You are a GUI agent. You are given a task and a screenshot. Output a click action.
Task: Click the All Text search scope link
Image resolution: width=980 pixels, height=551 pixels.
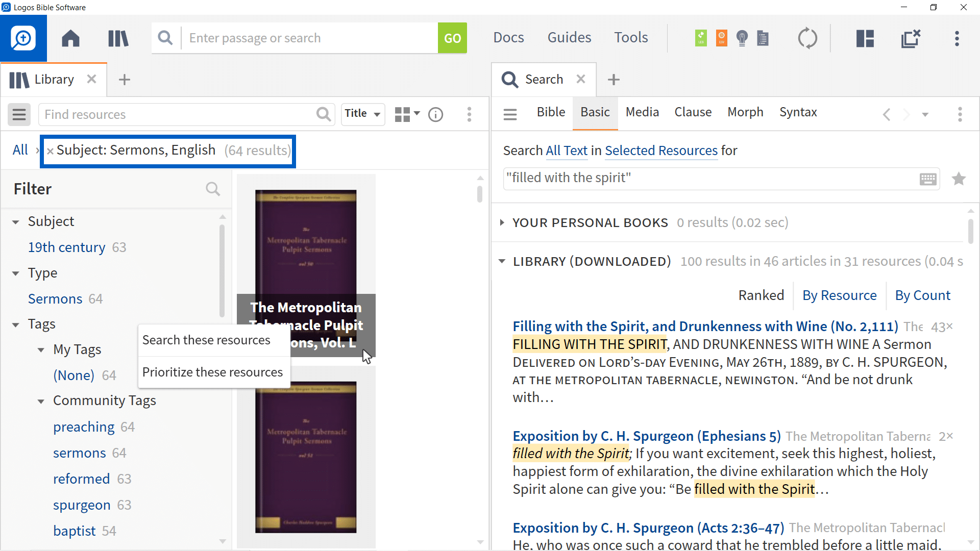pyautogui.click(x=567, y=151)
